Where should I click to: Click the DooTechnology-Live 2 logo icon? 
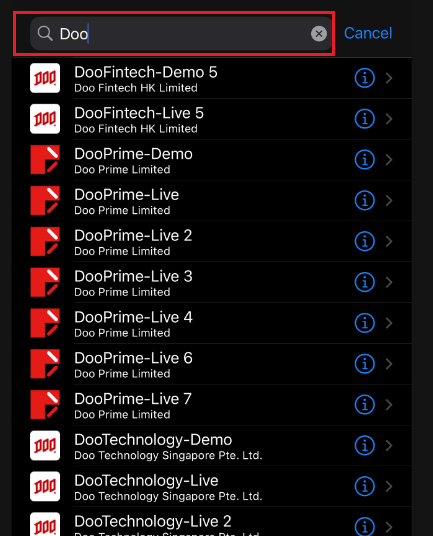tap(45, 524)
